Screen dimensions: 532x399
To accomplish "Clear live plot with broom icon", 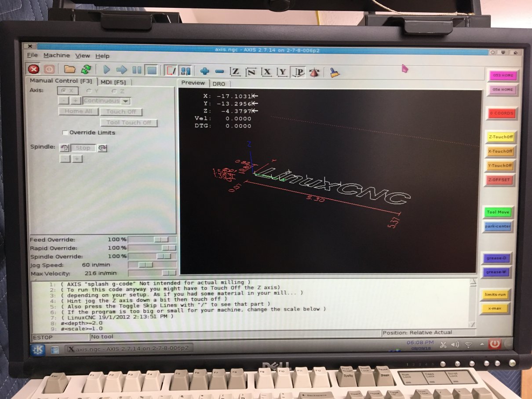I will tap(335, 73).
